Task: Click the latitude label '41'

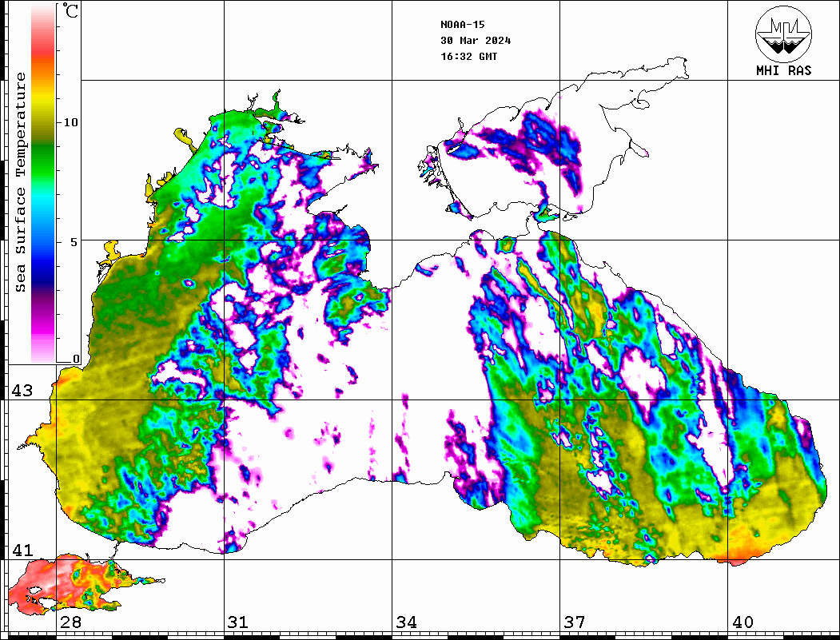Action: coord(22,550)
